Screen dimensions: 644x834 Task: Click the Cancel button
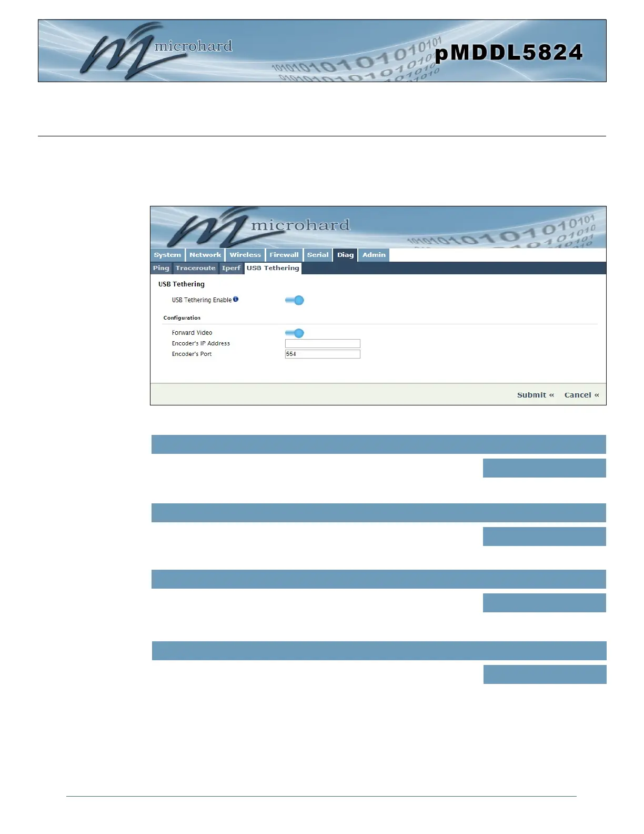pyautogui.click(x=582, y=395)
